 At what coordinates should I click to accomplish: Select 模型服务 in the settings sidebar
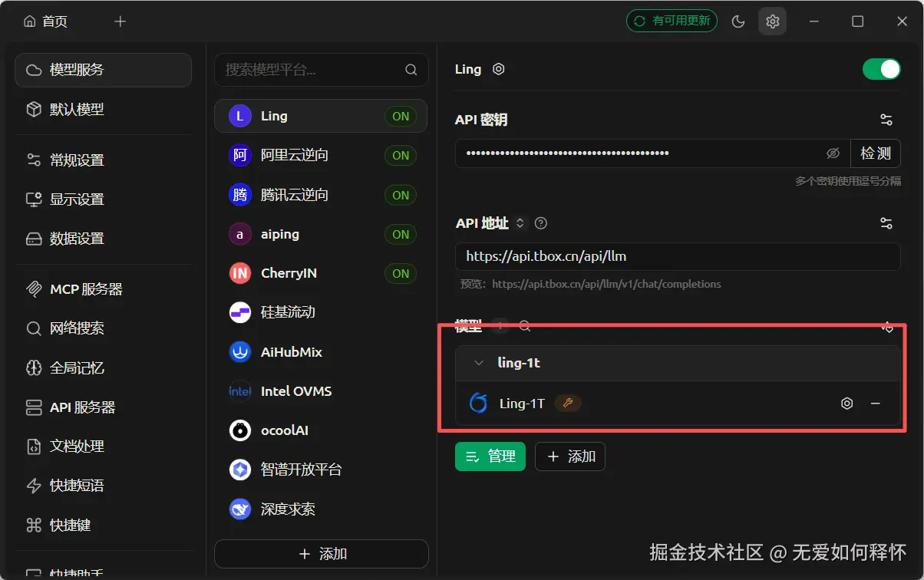(x=104, y=70)
